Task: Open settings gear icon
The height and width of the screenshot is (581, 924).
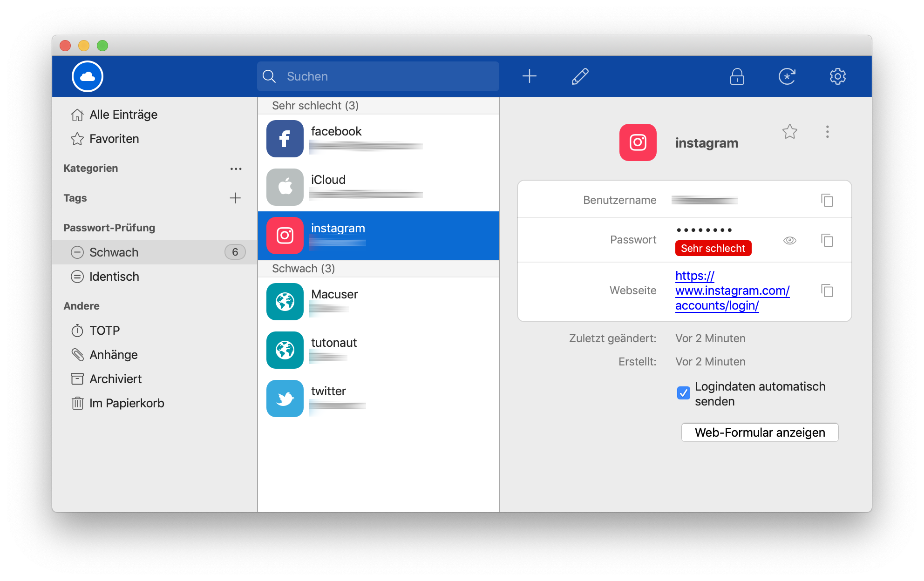Action: (x=837, y=76)
